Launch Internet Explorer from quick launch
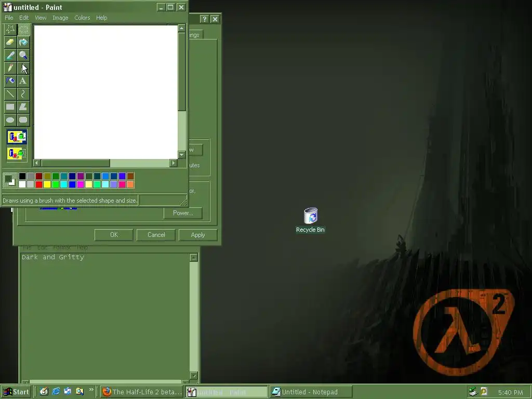Viewport: 532px width, 399px height. pos(56,391)
